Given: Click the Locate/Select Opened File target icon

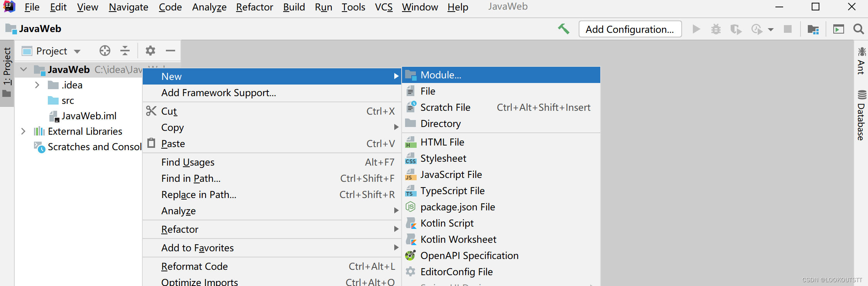Looking at the screenshot, I should [105, 51].
